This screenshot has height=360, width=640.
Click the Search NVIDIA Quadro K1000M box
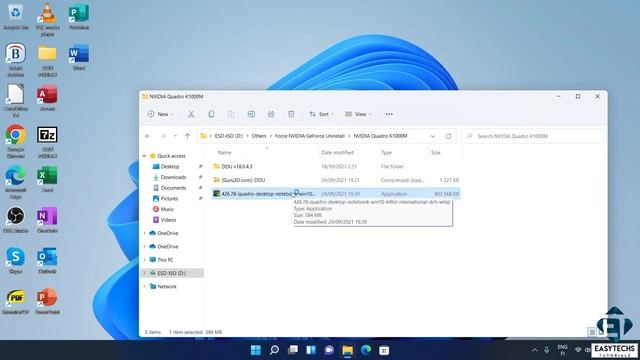532,136
